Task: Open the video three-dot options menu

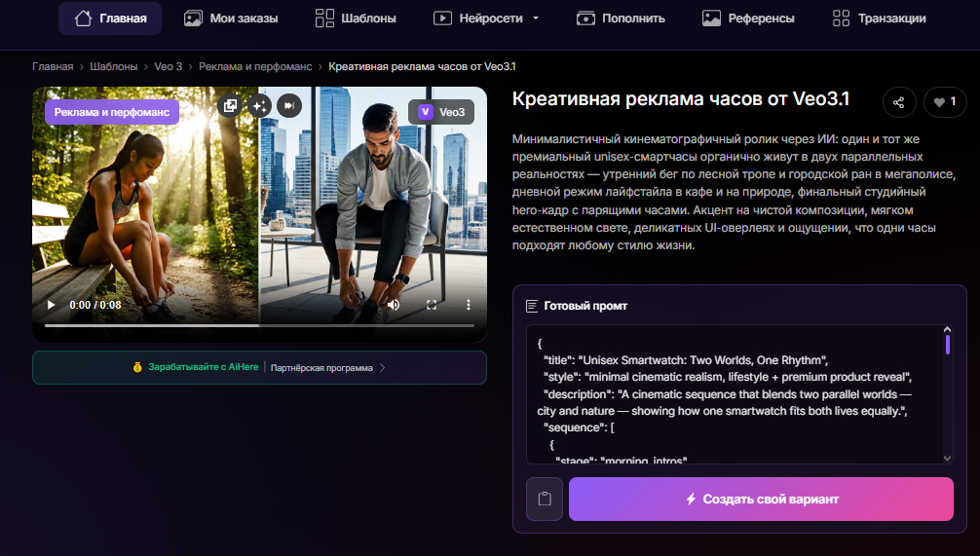Action: pos(469,305)
